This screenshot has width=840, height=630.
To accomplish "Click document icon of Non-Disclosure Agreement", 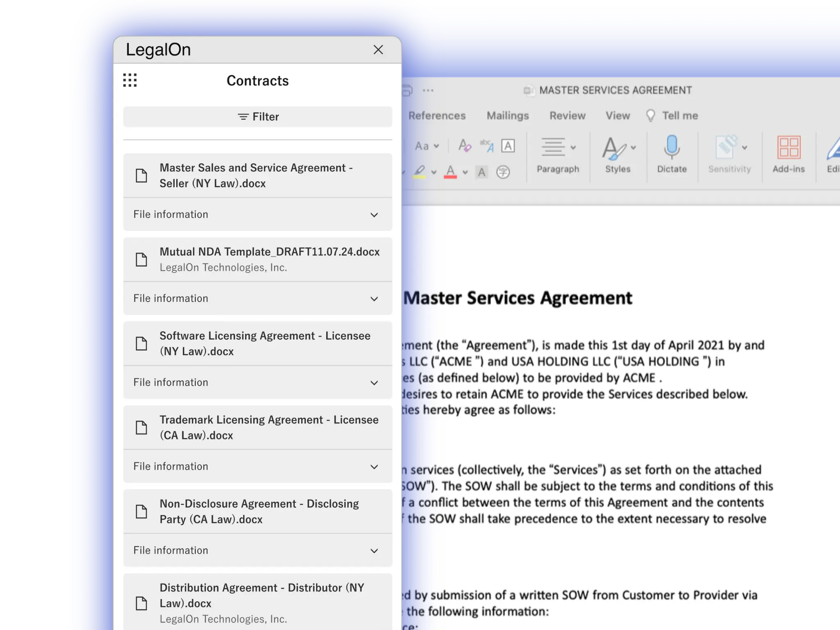I will pyautogui.click(x=142, y=512).
